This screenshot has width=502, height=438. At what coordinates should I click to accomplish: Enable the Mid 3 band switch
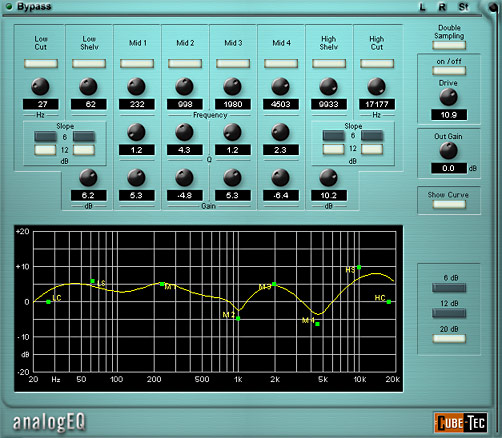[233, 63]
